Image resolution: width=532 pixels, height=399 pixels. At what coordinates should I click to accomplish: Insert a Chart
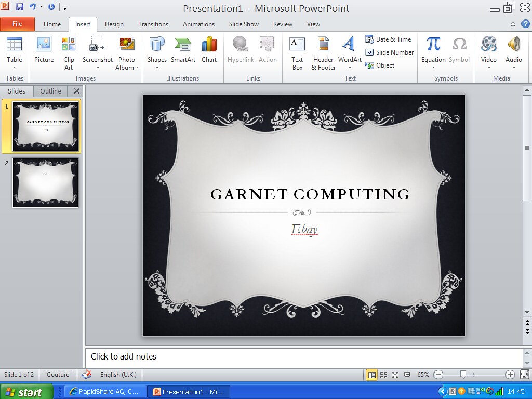click(x=209, y=49)
